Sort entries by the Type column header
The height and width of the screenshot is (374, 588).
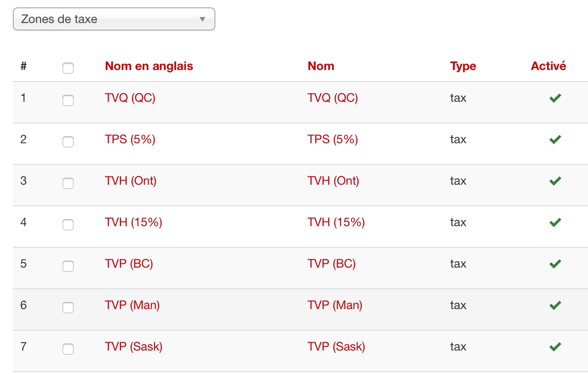pos(463,66)
